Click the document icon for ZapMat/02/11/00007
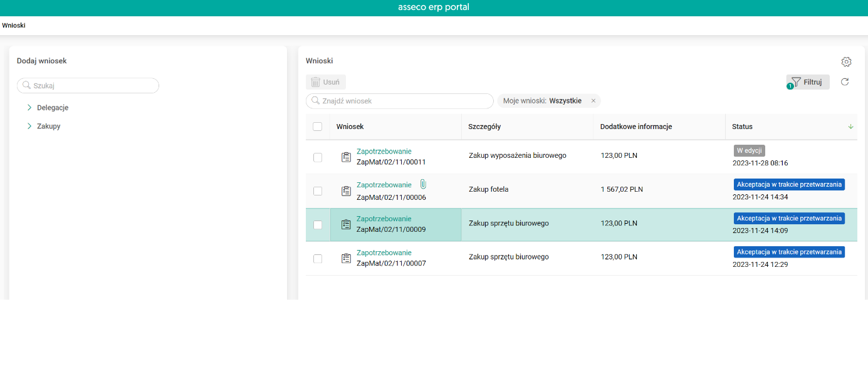 [346, 258]
